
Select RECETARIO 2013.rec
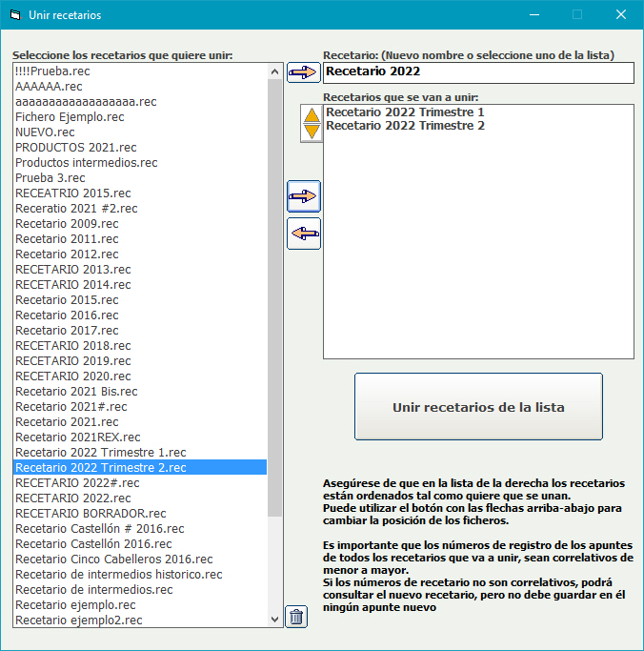click(140, 270)
